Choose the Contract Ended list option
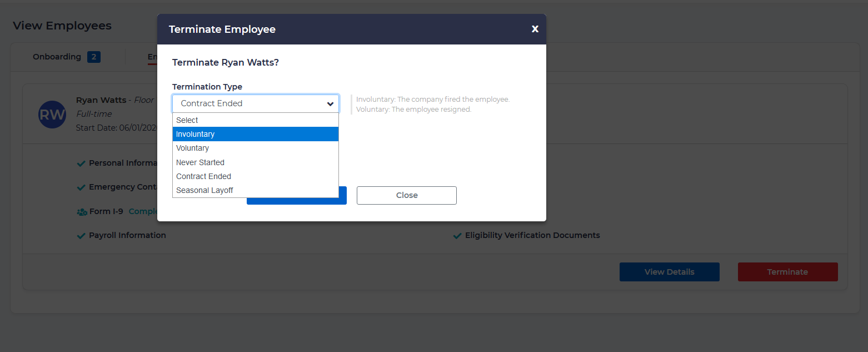Image resolution: width=868 pixels, height=352 pixels. tap(255, 176)
